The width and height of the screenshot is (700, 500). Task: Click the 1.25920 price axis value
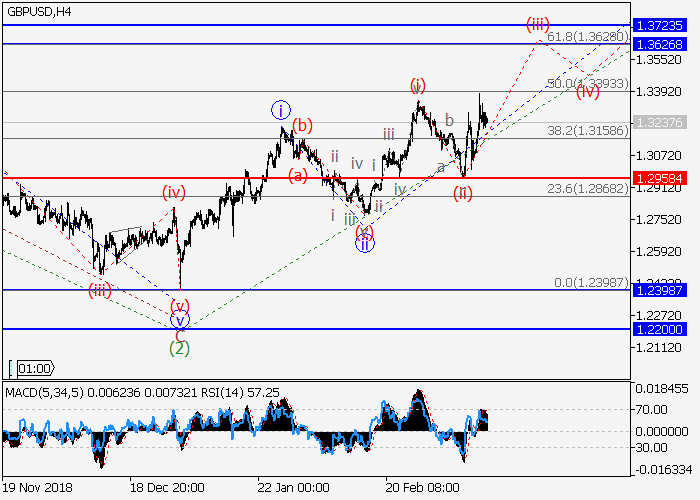(x=659, y=251)
